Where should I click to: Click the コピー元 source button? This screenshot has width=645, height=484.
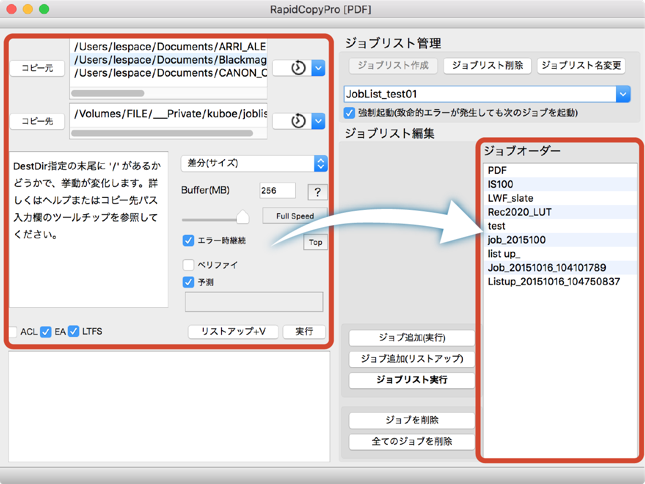click(x=37, y=68)
